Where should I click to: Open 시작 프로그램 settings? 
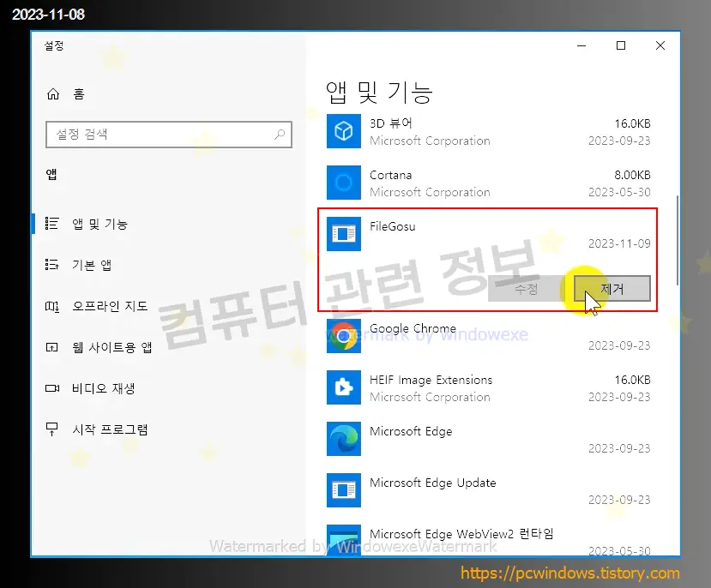coord(110,429)
